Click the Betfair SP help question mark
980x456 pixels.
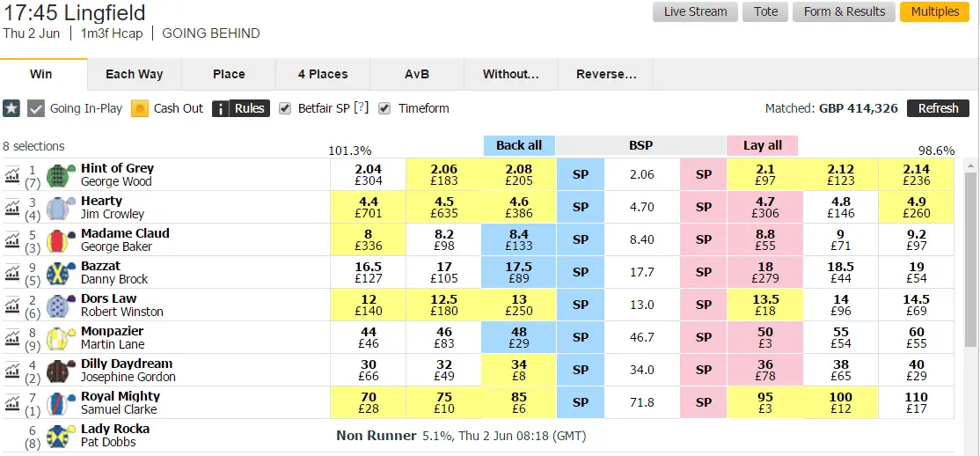click(x=361, y=108)
